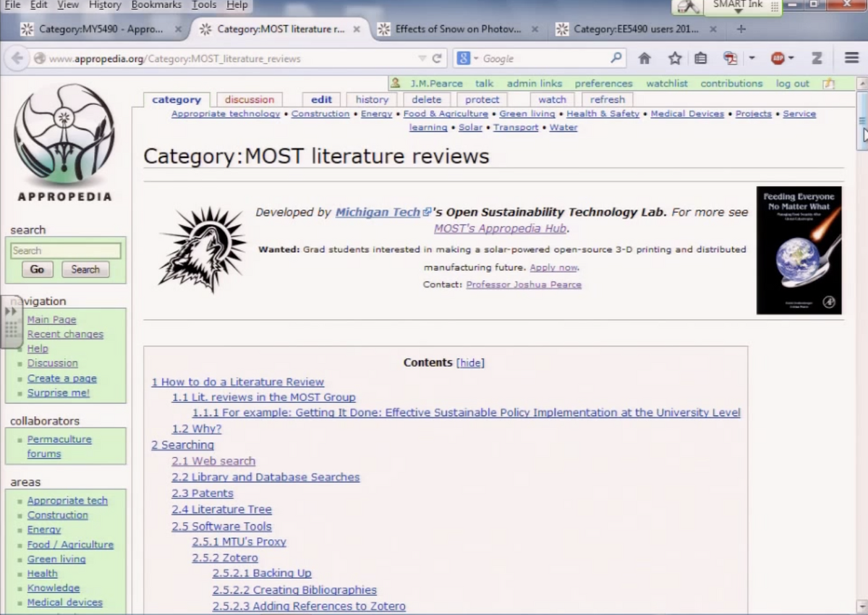Click the browser back arrow
Viewport: 868px width, 615px height.
(x=18, y=59)
